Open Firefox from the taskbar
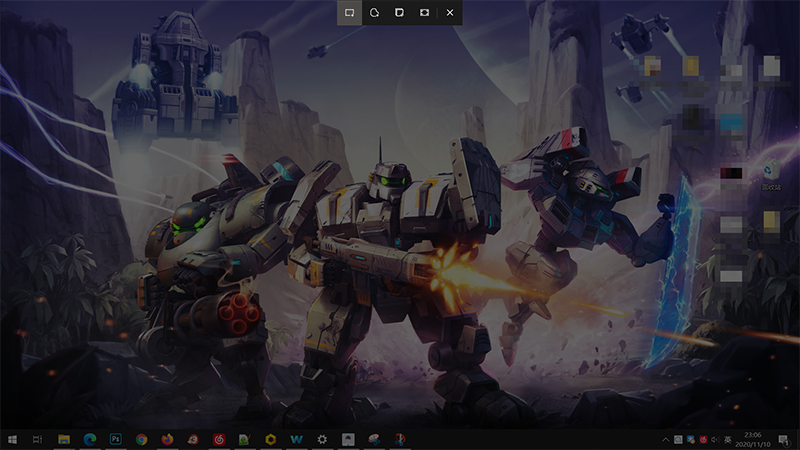Image resolution: width=800 pixels, height=450 pixels. click(167, 439)
